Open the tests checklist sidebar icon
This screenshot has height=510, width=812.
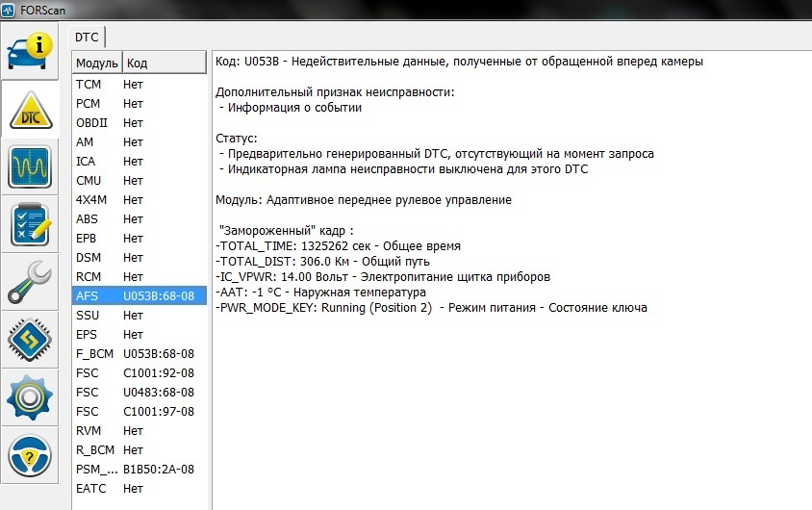click(30, 224)
